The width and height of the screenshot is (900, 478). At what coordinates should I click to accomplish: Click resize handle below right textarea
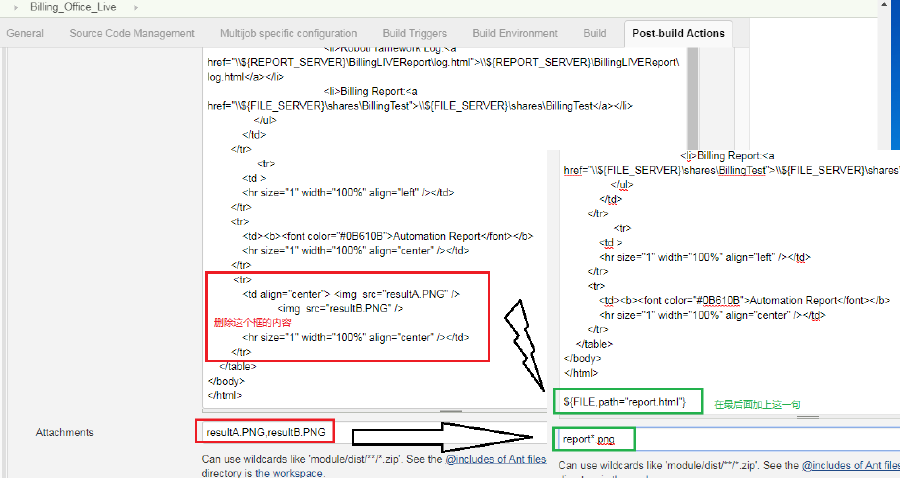click(x=808, y=417)
